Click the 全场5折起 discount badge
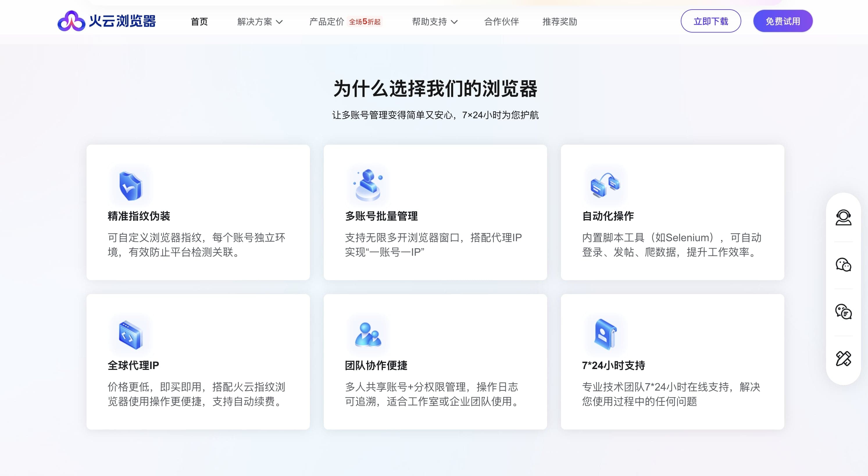This screenshot has height=476, width=868. click(x=365, y=22)
